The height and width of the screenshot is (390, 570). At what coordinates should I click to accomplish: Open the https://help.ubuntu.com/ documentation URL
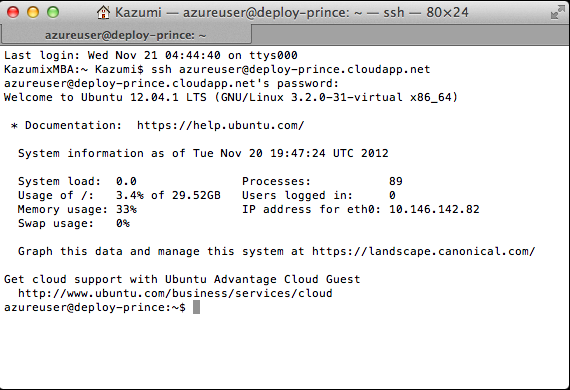(220, 125)
